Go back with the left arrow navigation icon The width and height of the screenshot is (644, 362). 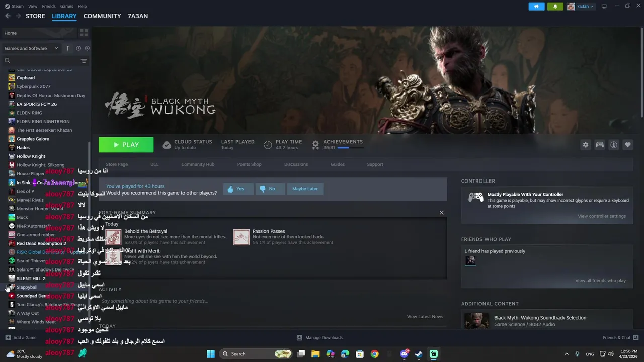(8, 16)
